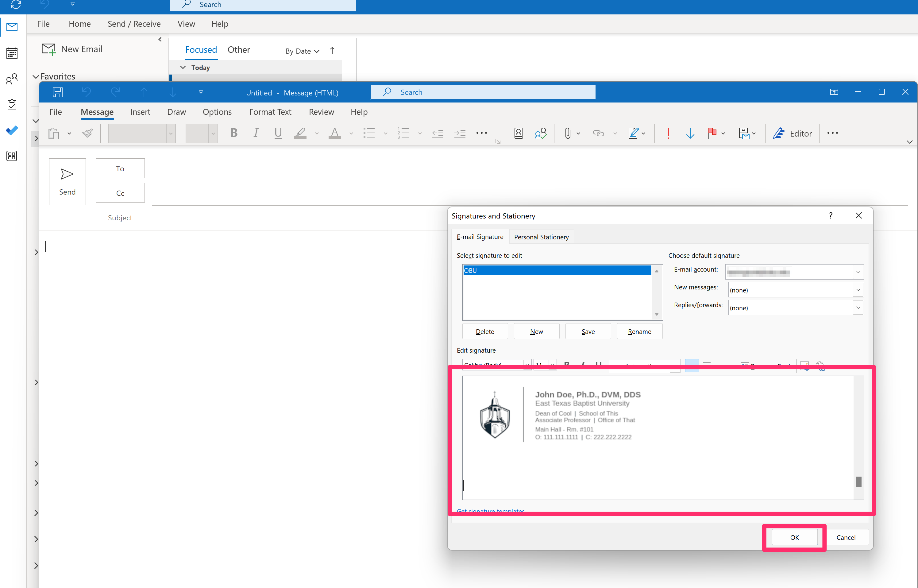The width and height of the screenshot is (918, 588).
Task: Click Check Names icon
Action: pyautogui.click(x=541, y=133)
